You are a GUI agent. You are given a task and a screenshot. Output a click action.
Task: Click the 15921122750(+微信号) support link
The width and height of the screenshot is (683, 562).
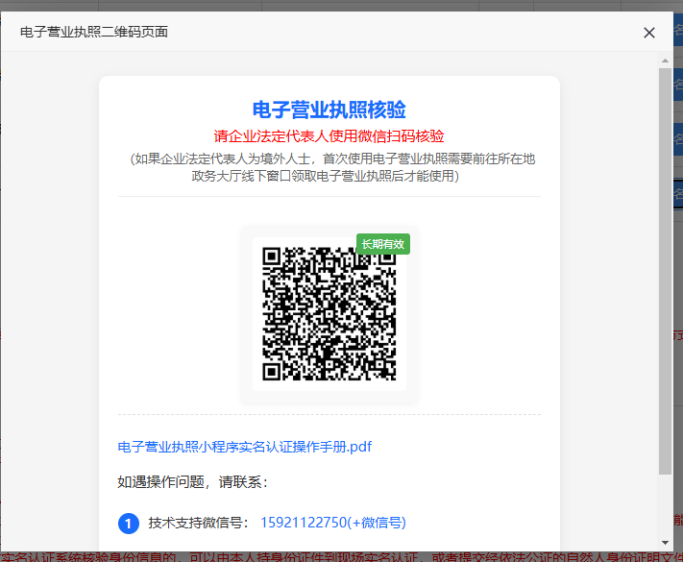(333, 522)
